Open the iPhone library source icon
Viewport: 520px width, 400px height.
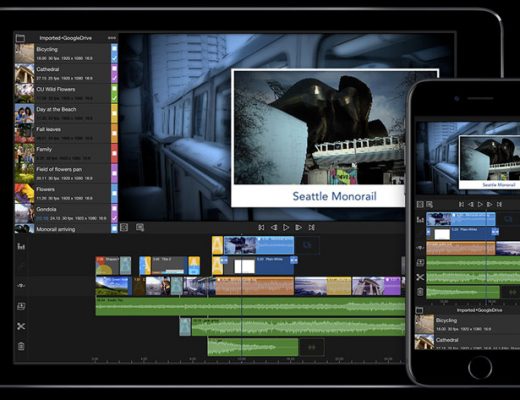tap(419, 310)
